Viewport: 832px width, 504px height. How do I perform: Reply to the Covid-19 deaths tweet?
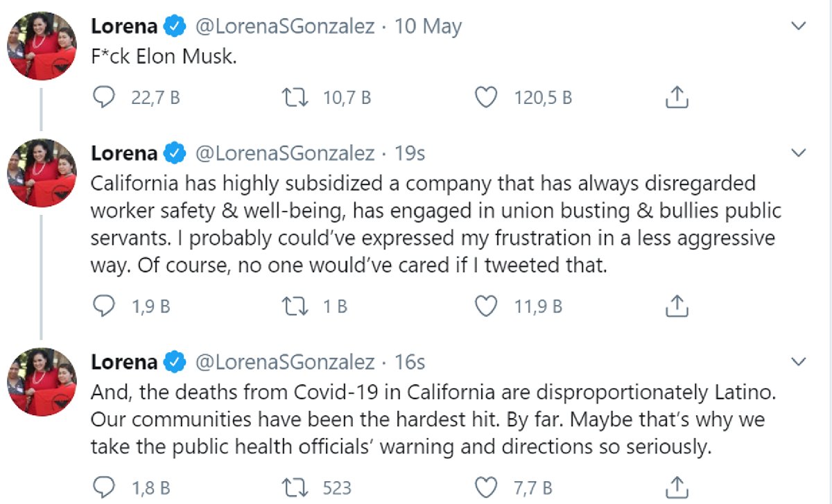tap(104, 487)
